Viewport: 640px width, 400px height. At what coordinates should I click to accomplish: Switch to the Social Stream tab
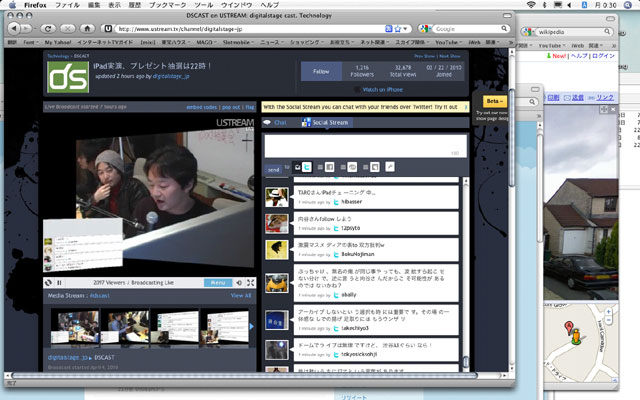pyautogui.click(x=325, y=122)
